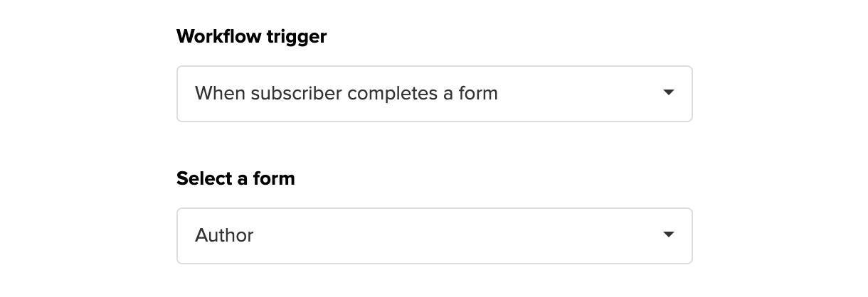868x297 pixels.
Task: Click the 'Author' selected value text
Action: click(x=224, y=235)
